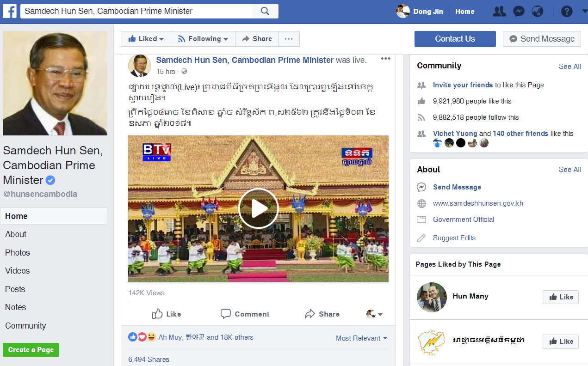
Task: Open Vichet Yuong friend link
Action: coord(455,134)
